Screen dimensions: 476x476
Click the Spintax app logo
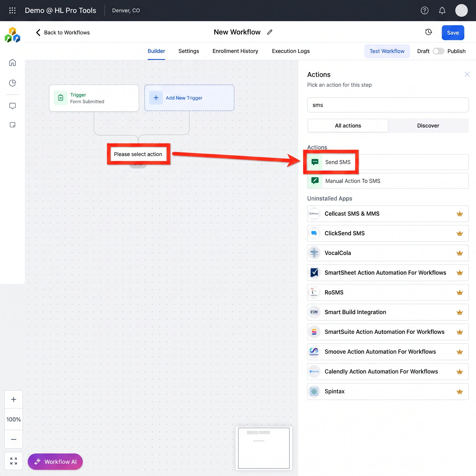click(314, 391)
